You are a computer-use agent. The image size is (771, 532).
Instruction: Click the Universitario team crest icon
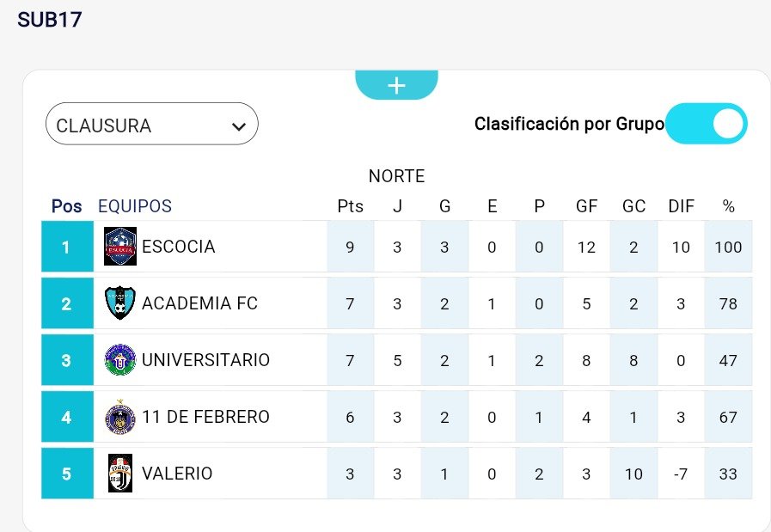(x=120, y=359)
